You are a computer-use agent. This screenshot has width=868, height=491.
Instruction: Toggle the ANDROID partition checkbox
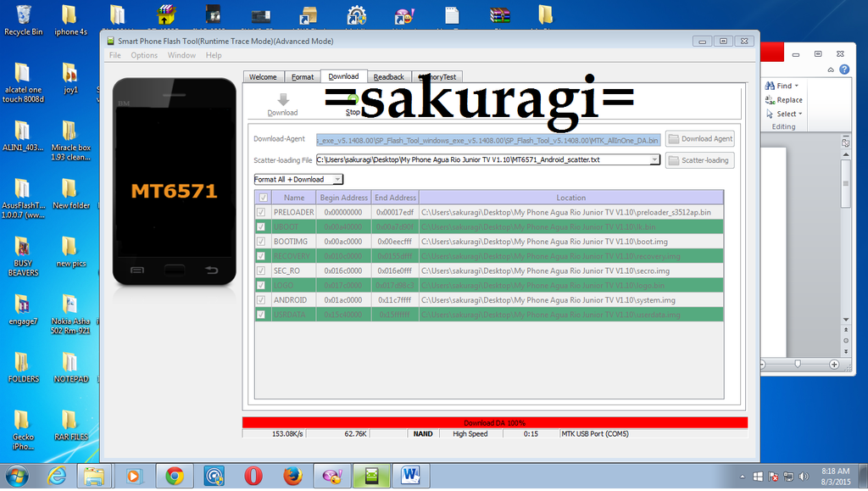click(x=261, y=300)
